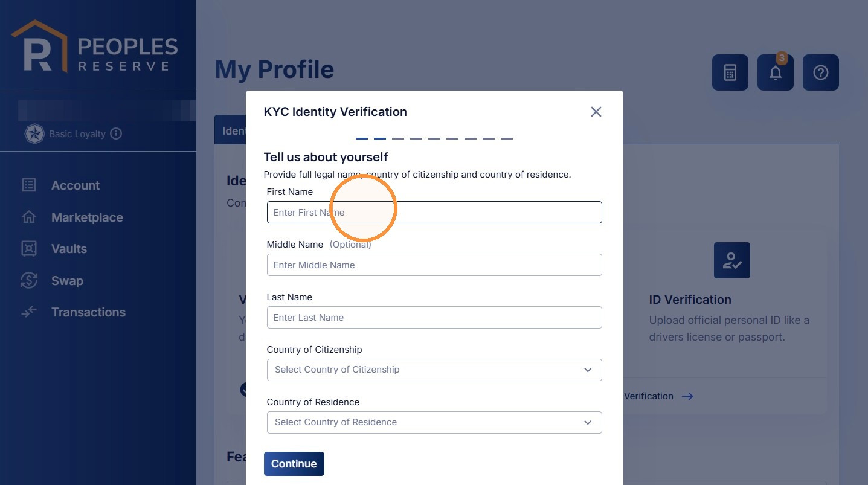Open Country of Citizenship dropdown
The height and width of the screenshot is (485, 868).
pos(434,370)
